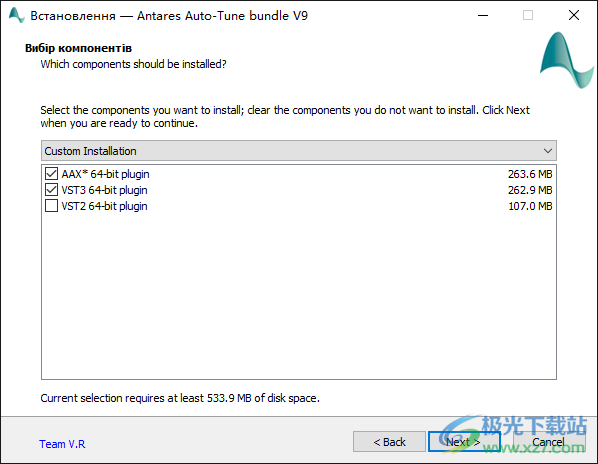Open the installation type combo box

pyautogui.click(x=299, y=151)
